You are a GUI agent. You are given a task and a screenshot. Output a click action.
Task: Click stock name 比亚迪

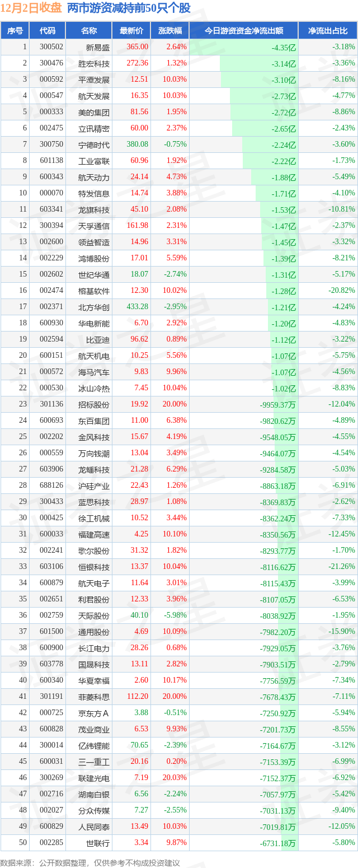tap(98, 340)
